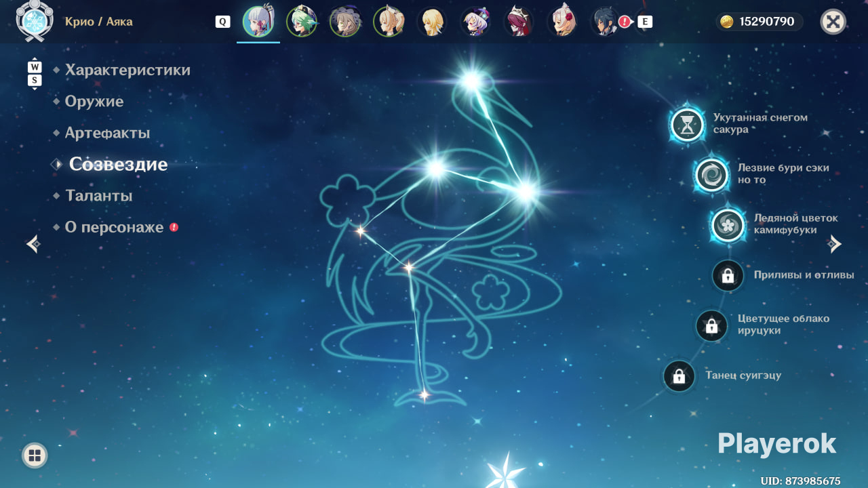Click the Mora amount "15290790"
The image size is (868, 488).
[x=767, y=22]
